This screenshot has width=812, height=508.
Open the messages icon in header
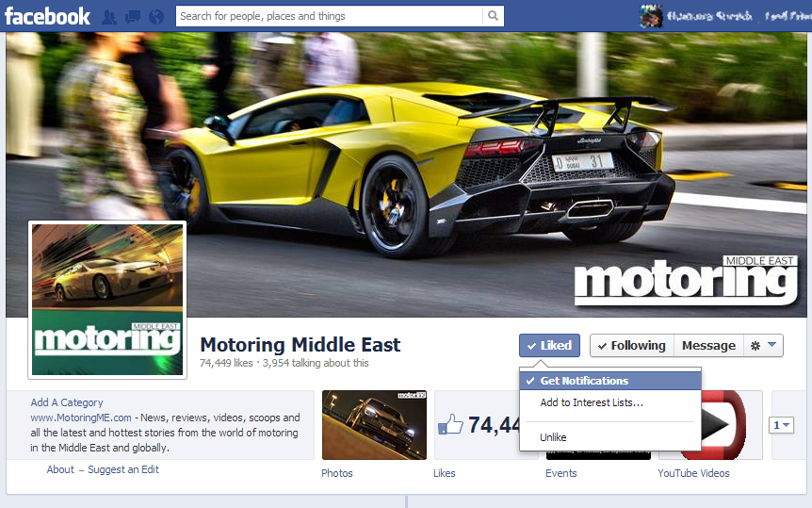133,17
